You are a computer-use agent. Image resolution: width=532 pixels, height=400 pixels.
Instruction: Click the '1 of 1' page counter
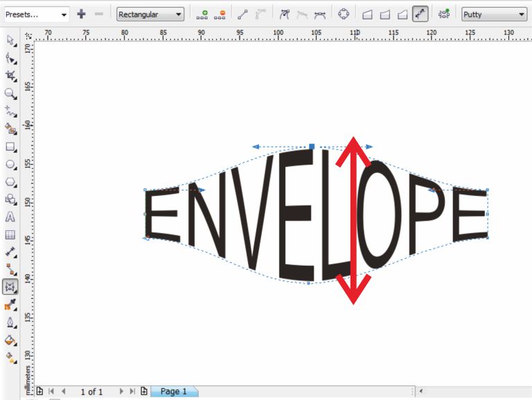(91, 392)
